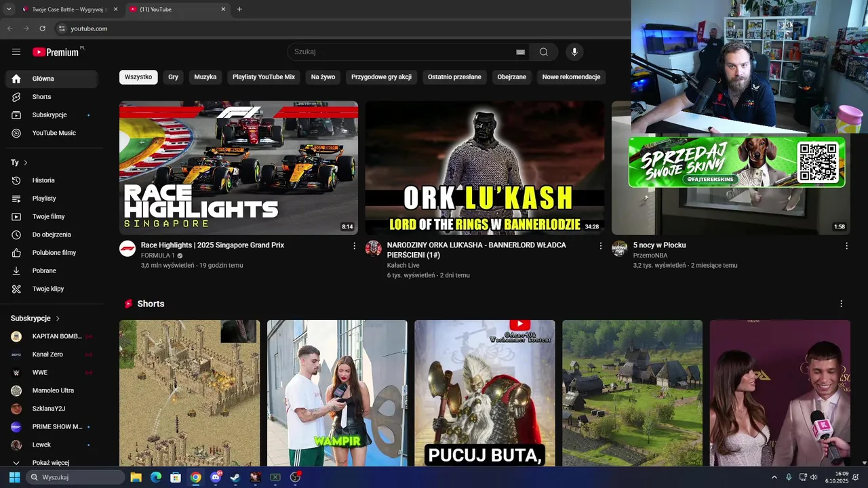Open Kałach Live channel link

pyautogui.click(x=403, y=266)
